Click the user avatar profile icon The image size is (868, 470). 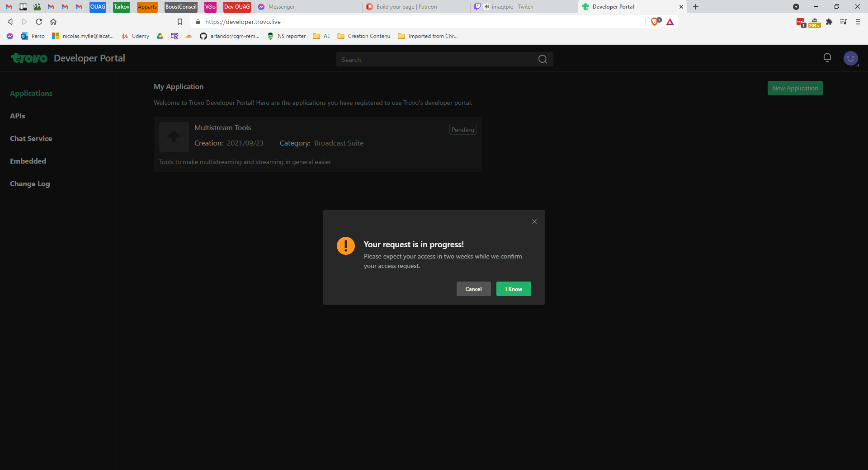pos(850,58)
